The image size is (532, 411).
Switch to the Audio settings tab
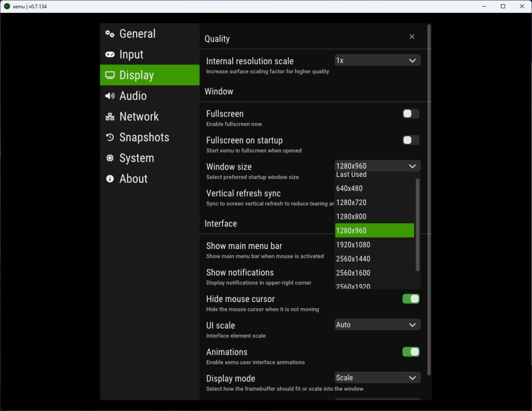pyautogui.click(x=150, y=96)
